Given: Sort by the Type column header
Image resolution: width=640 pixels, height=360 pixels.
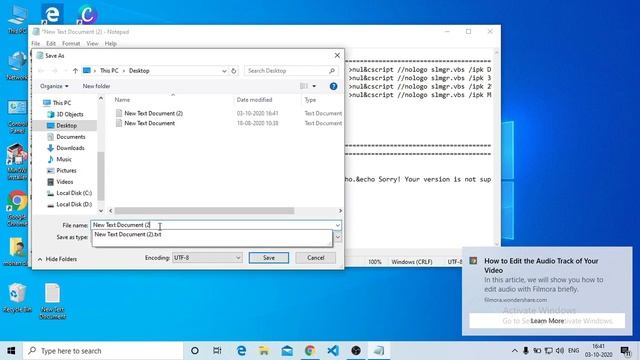Looking at the screenshot, I should [x=310, y=100].
